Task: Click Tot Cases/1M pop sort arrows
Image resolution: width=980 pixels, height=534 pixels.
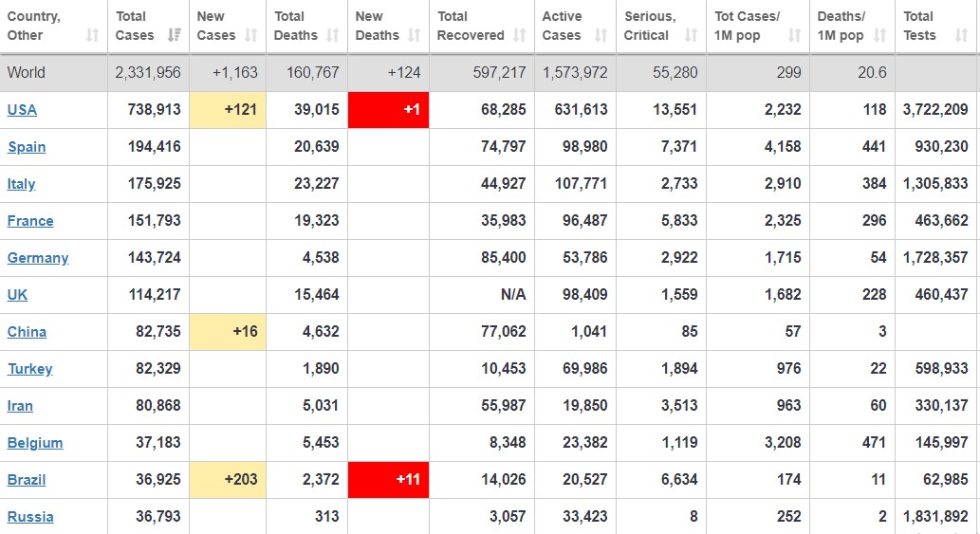Action: [x=794, y=35]
